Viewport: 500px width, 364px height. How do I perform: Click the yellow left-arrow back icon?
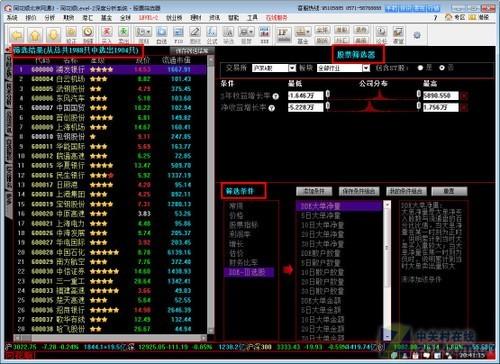click(17, 35)
